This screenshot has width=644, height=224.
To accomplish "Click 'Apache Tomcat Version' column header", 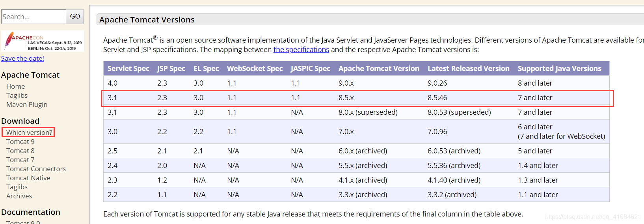I will pos(379,69).
